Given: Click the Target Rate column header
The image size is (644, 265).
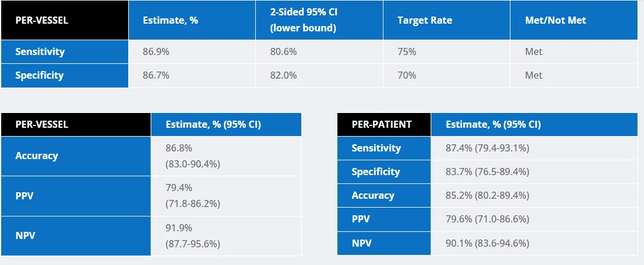Looking at the screenshot, I should coord(425,20).
